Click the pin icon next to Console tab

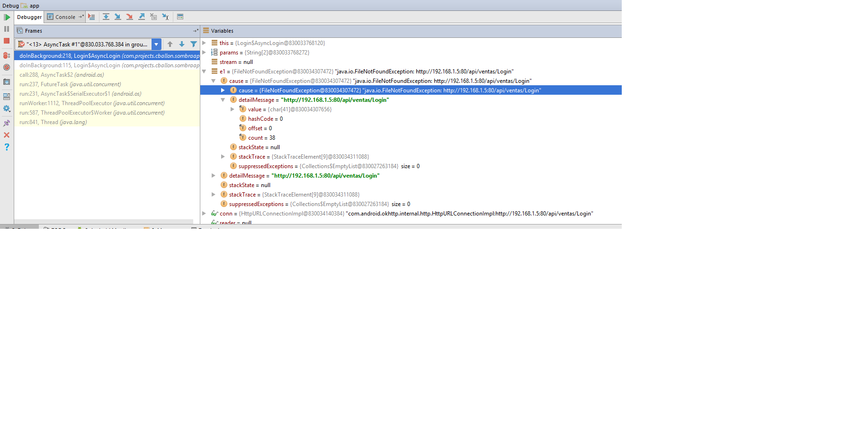(x=81, y=17)
